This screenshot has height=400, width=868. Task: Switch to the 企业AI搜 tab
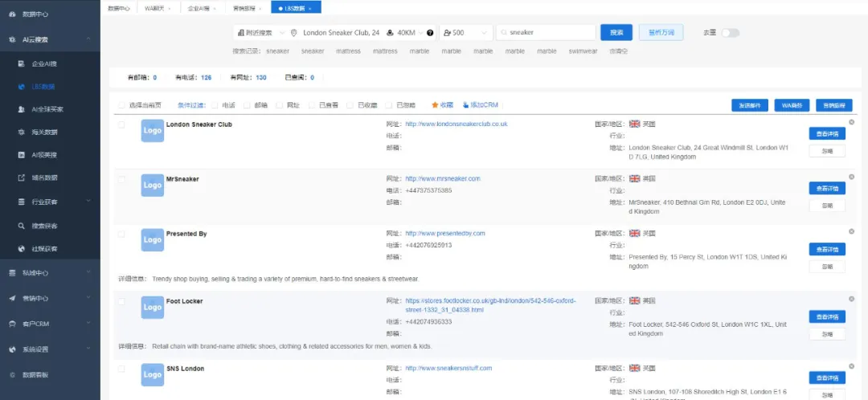click(202, 8)
